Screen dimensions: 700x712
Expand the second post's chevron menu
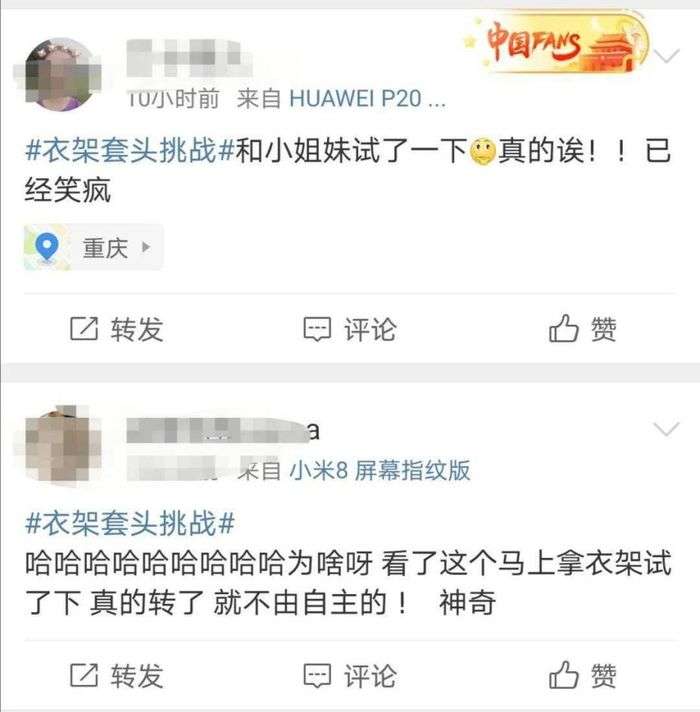coord(666,429)
